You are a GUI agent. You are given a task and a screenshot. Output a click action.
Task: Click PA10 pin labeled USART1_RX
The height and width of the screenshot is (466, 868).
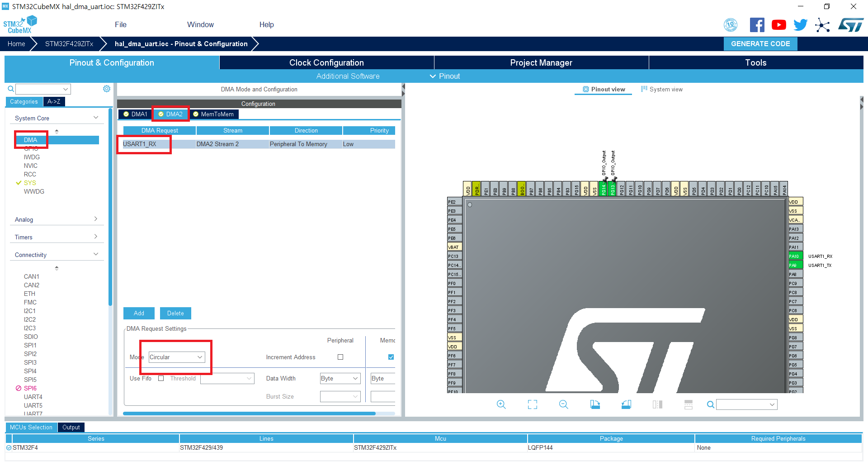point(796,256)
